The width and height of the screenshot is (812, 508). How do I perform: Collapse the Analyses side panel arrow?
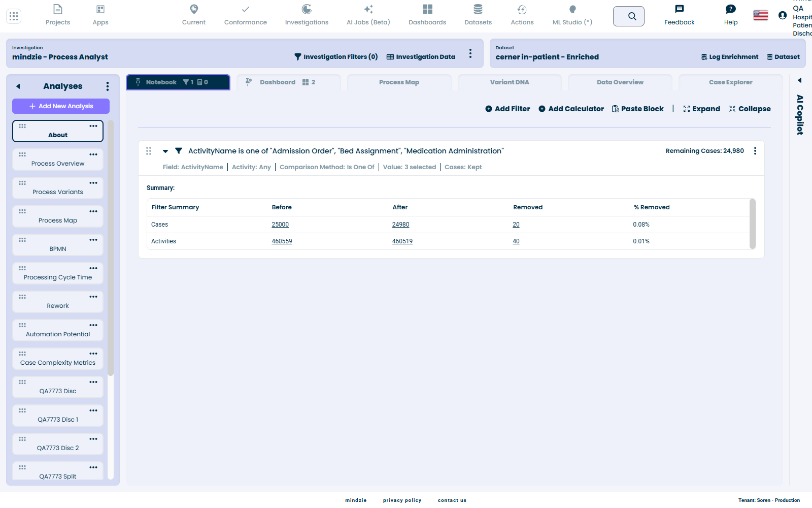[x=18, y=86]
